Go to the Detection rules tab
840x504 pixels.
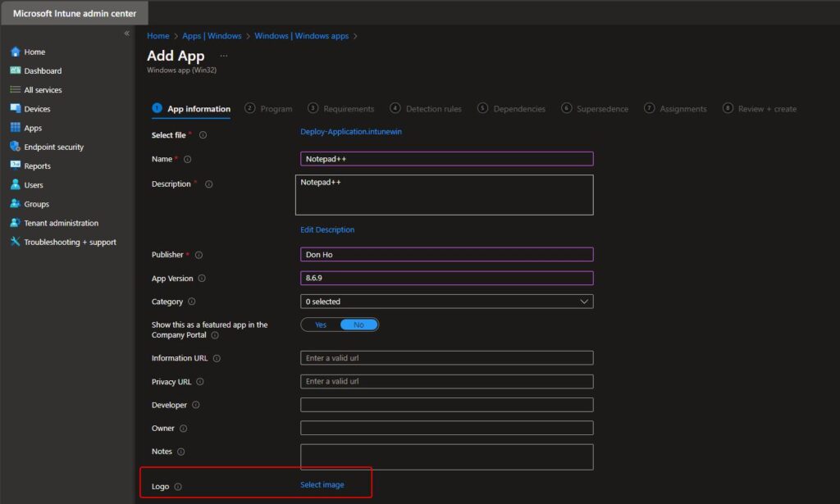pos(426,109)
